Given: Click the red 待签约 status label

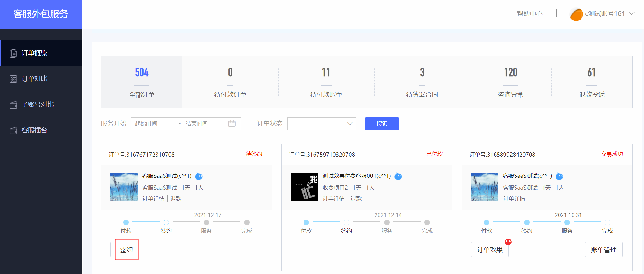Looking at the screenshot, I should pos(254,154).
